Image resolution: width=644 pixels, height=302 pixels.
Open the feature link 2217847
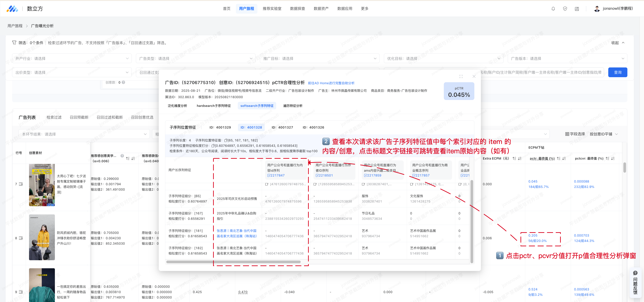(276, 175)
